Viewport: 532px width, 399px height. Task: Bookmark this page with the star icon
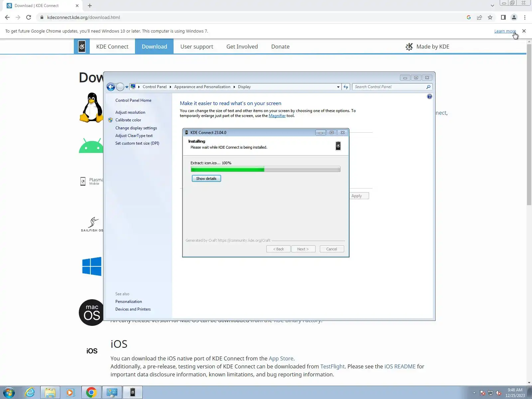point(490,17)
